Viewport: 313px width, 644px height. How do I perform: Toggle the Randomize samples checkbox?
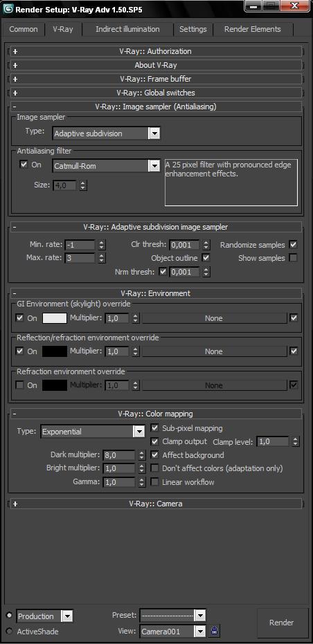point(293,244)
